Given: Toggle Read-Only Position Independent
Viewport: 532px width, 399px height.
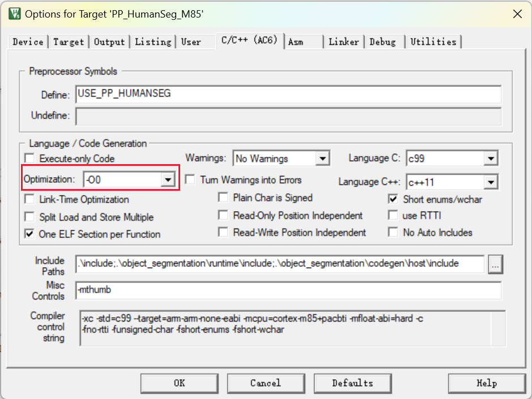Looking at the screenshot, I should coord(223,215).
